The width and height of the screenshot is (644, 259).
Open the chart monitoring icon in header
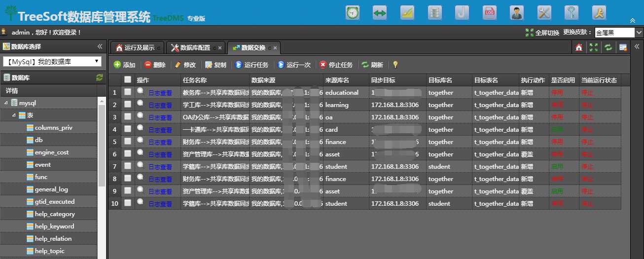[407, 13]
